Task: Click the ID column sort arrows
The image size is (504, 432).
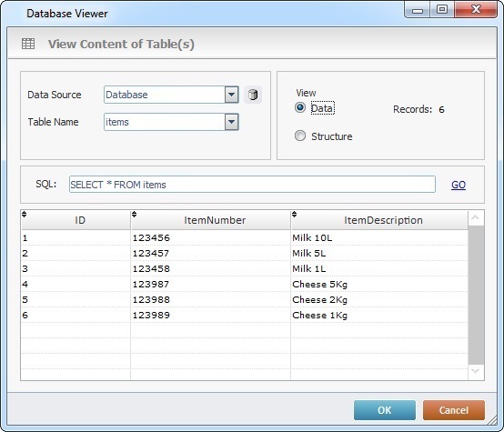Action: (24, 214)
